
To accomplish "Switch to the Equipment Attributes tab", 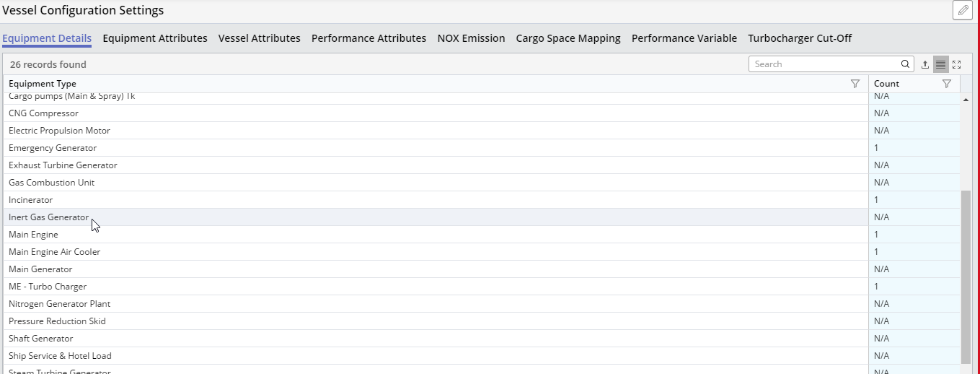I will [x=155, y=38].
